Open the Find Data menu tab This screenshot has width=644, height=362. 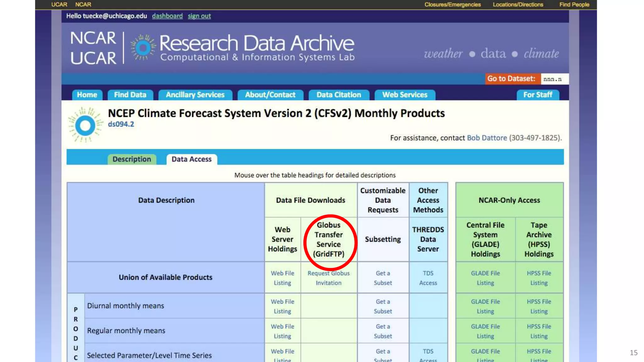[x=130, y=95]
